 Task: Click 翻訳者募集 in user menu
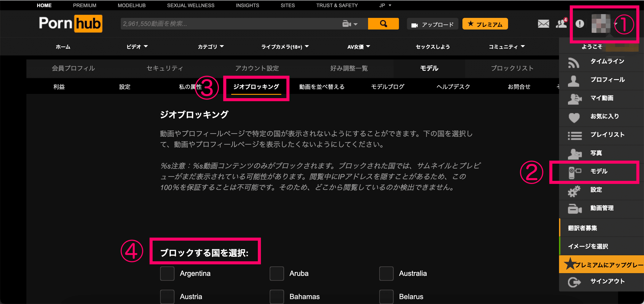(583, 228)
